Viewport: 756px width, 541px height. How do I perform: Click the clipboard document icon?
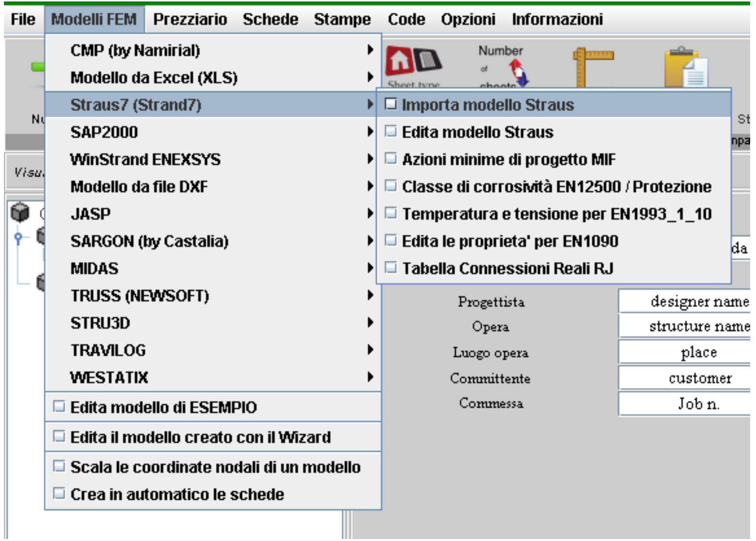pos(686,68)
